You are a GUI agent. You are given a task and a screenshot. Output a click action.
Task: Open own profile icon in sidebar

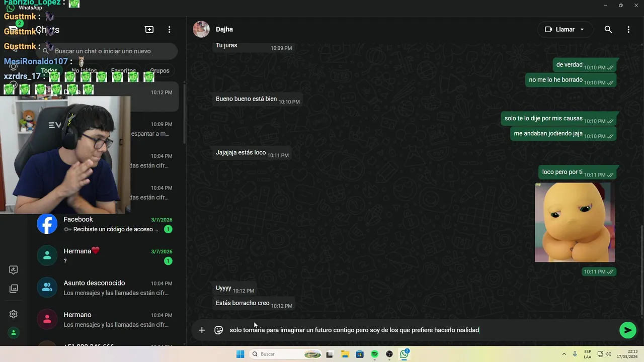click(14, 332)
